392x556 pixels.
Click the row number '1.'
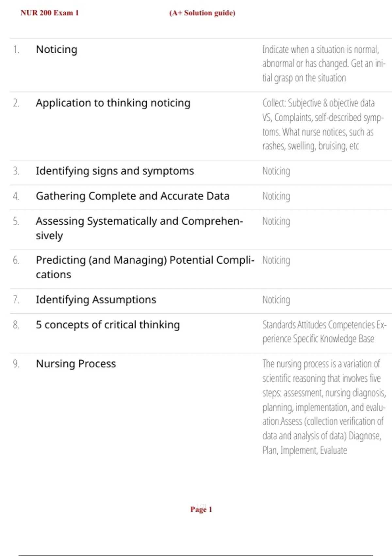[x=16, y=49]
